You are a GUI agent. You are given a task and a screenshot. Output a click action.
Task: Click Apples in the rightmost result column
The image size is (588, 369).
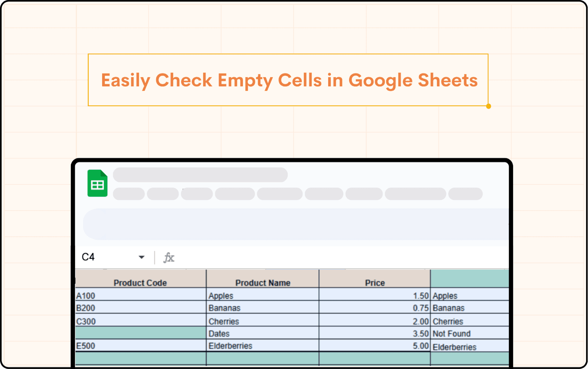coord(470,294)
